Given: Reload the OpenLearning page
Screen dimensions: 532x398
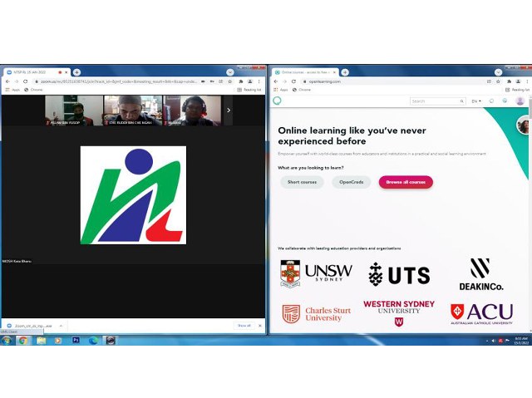Looking at the screenshot, I should [293, 81].
